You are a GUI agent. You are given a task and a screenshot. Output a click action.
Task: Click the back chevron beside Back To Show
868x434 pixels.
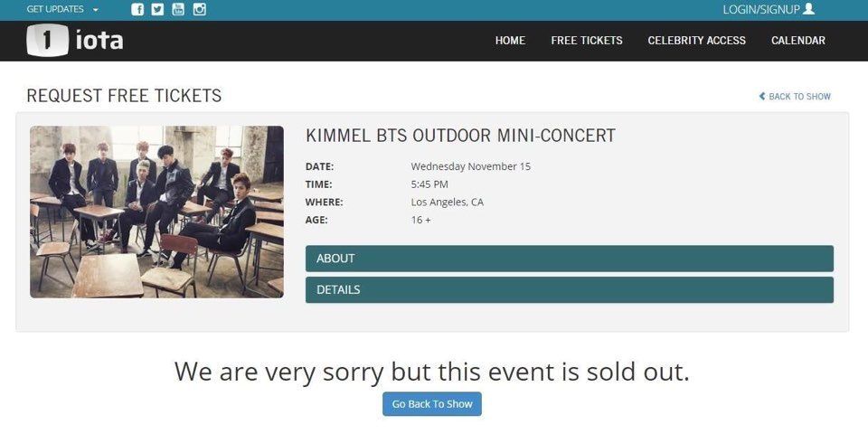pos(762,97)
